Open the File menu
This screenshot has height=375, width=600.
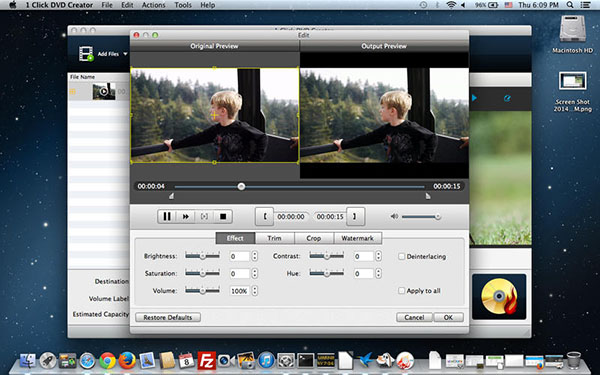pyautogui.click(x=107, y=5)
